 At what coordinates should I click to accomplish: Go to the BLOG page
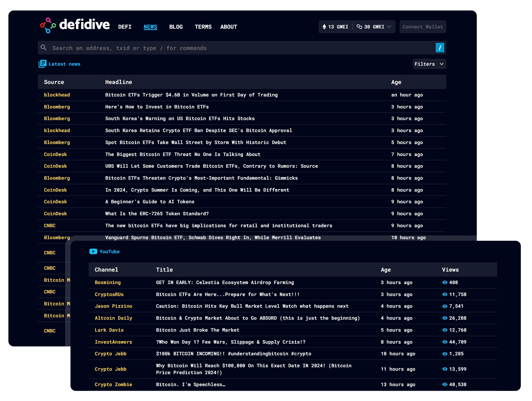point(176,27)
